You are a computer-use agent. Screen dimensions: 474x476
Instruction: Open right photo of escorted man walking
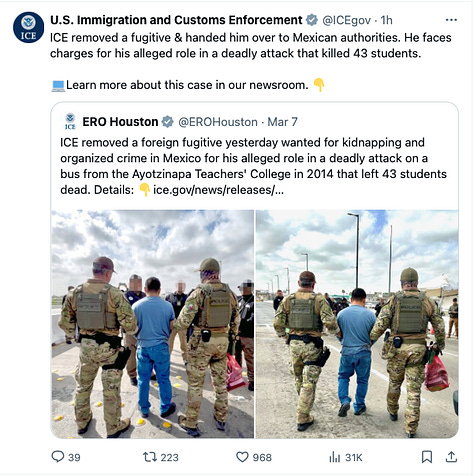click(357, 324)
